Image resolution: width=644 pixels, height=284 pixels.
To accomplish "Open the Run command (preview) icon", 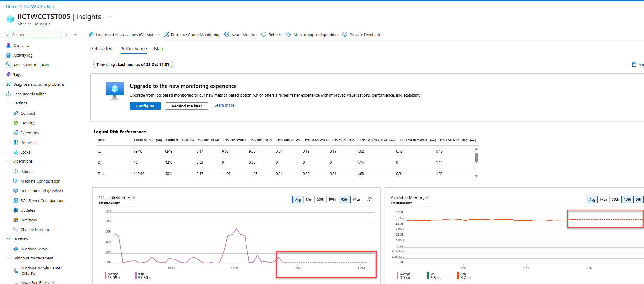I will (x=16, y=191).
